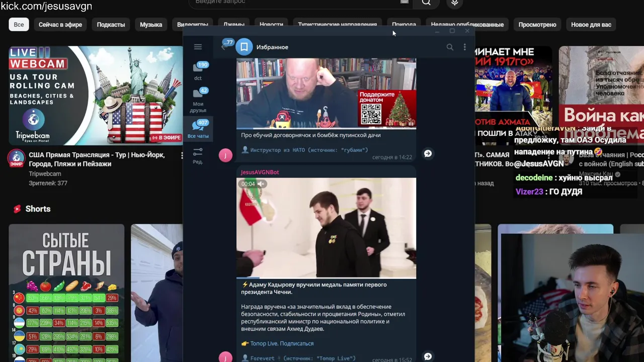The width and height of the screenshot is (644, 362).
Task: Open Война как проблема video thumbnail
Action: 601,95
